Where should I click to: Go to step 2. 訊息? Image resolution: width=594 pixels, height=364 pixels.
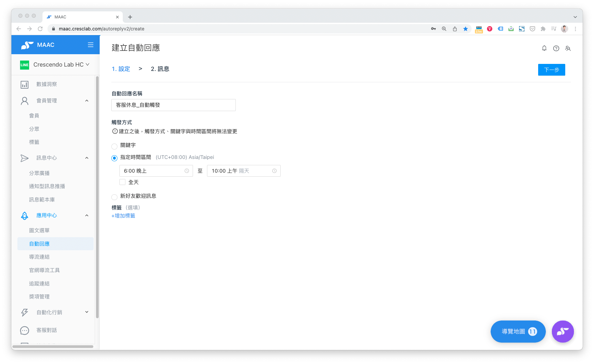tap(160, 69)
